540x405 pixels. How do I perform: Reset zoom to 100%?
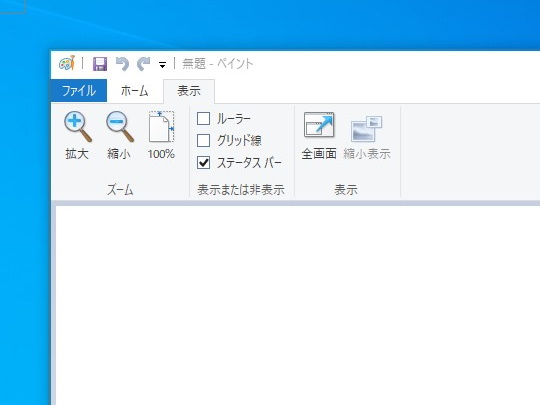161,136
